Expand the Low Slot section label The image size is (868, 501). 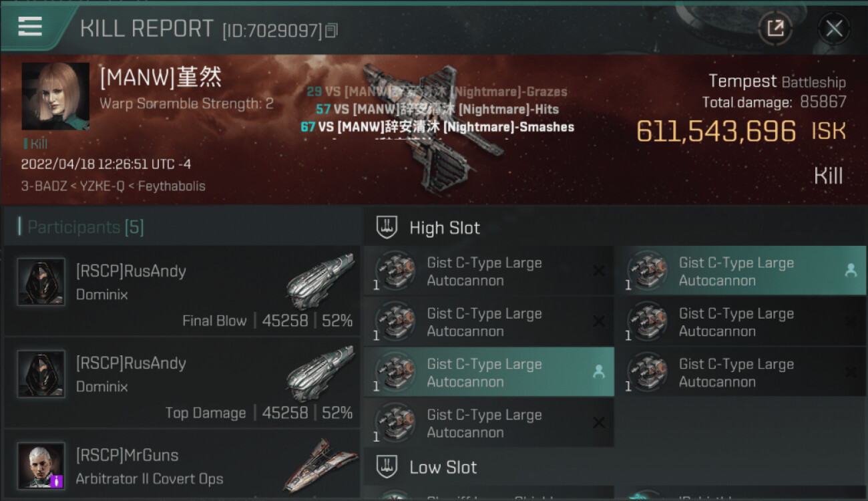(443, 467)
